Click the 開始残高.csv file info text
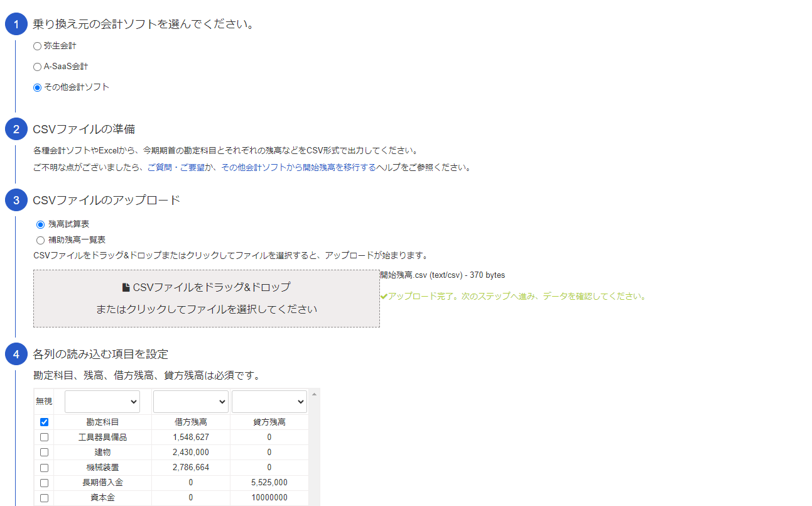 [442, 275]
